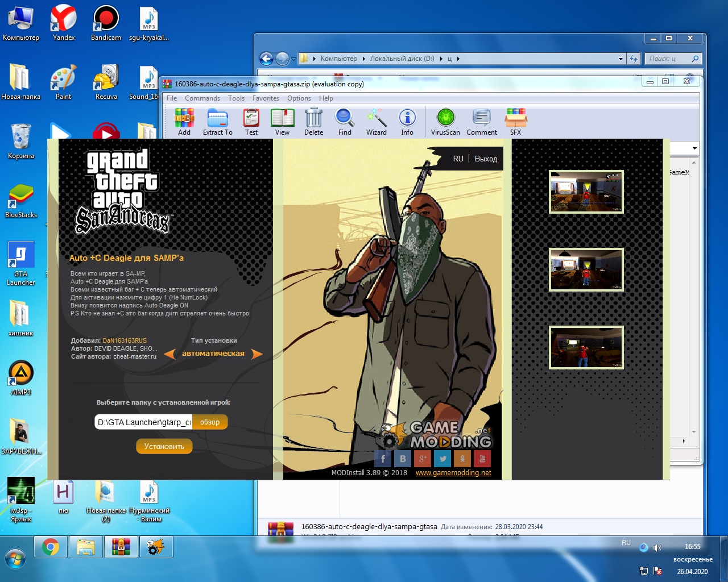Click the Установить install button
728x582 pixels.
164,446
